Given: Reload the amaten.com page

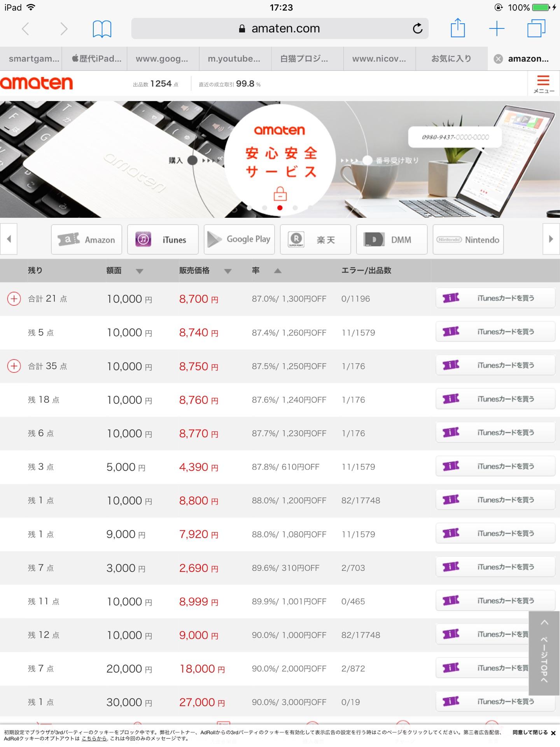Looking at the screenshot, I should click(x=417, y=28).
